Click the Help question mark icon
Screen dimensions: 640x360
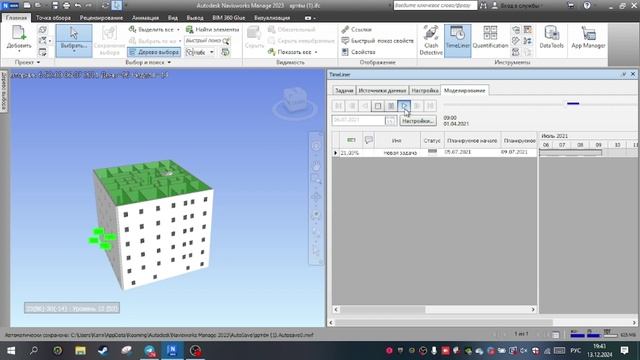pyautogui.click(x=587, y=5)
